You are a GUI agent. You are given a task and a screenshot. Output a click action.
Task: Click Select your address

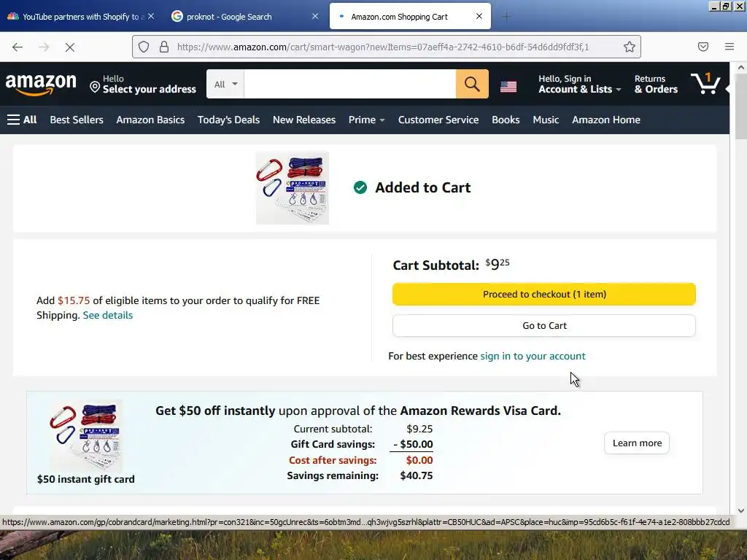click(x=149, y=89)
